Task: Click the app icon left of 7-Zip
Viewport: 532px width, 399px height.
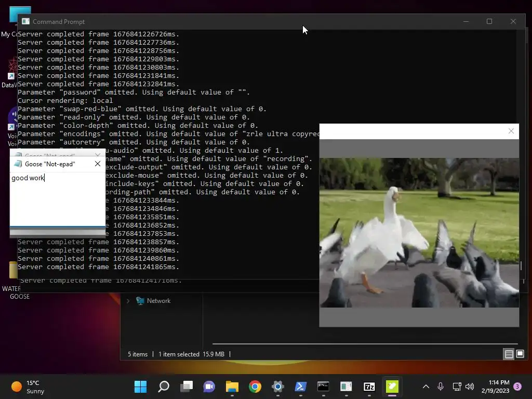Action: (346, 387)
